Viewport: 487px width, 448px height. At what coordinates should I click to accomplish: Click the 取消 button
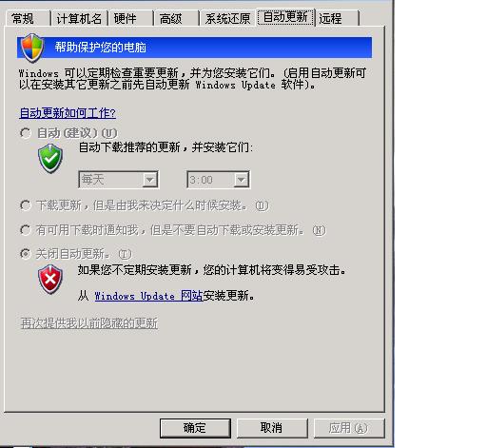(x=272, y=428)
